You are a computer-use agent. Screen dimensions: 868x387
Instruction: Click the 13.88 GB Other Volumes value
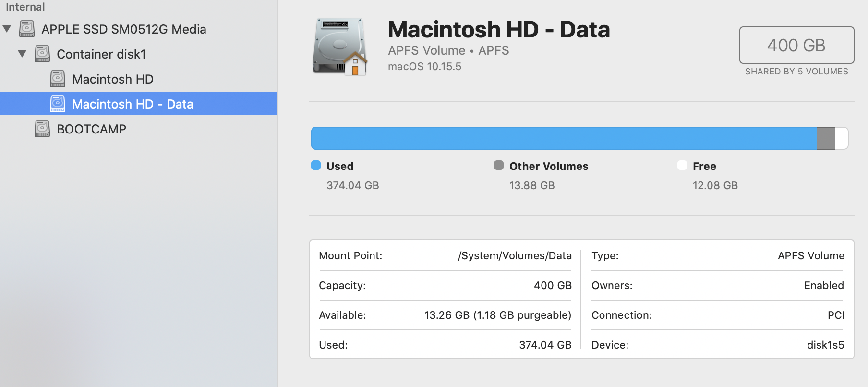532,185
